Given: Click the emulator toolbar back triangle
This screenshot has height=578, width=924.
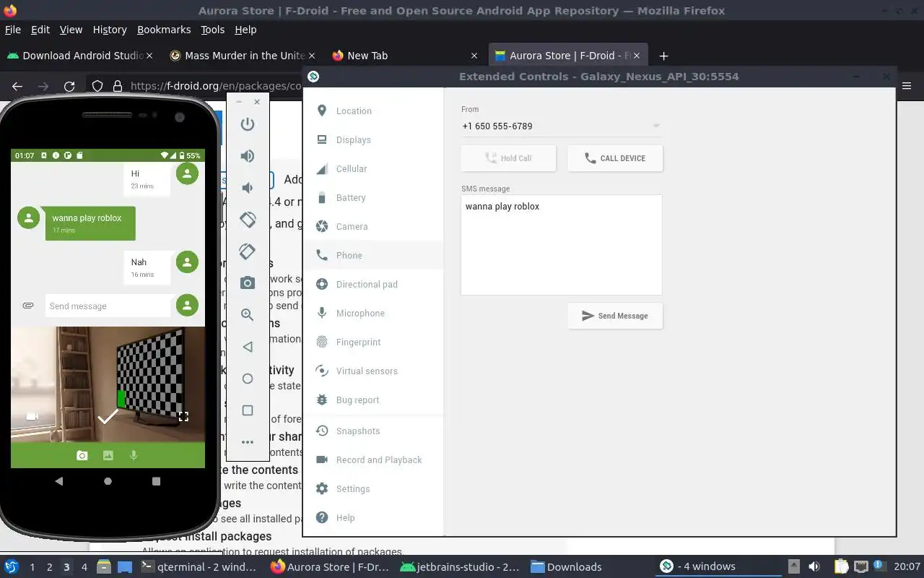Looking at the screenshot, I should (248, 347).
